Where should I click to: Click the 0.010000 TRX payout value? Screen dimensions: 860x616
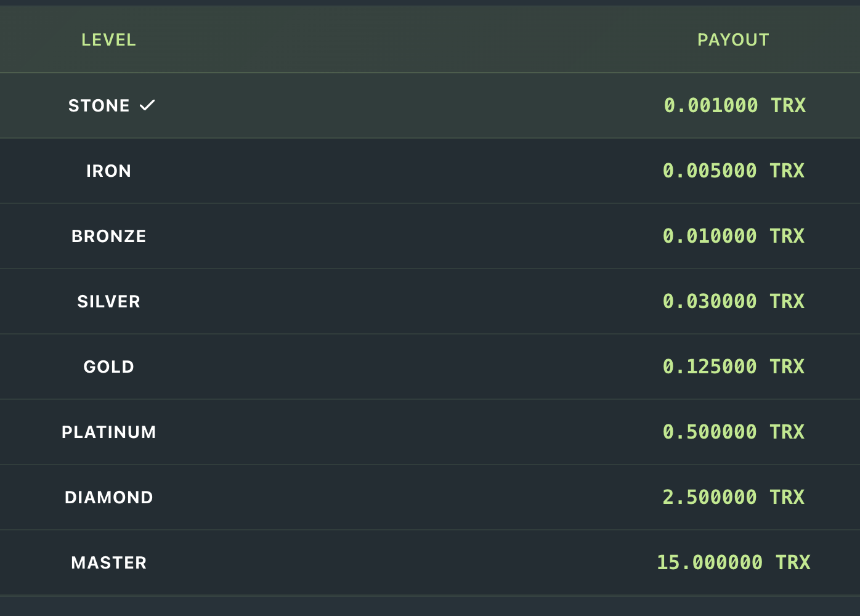pyautogui.click(x=733, y=237)
